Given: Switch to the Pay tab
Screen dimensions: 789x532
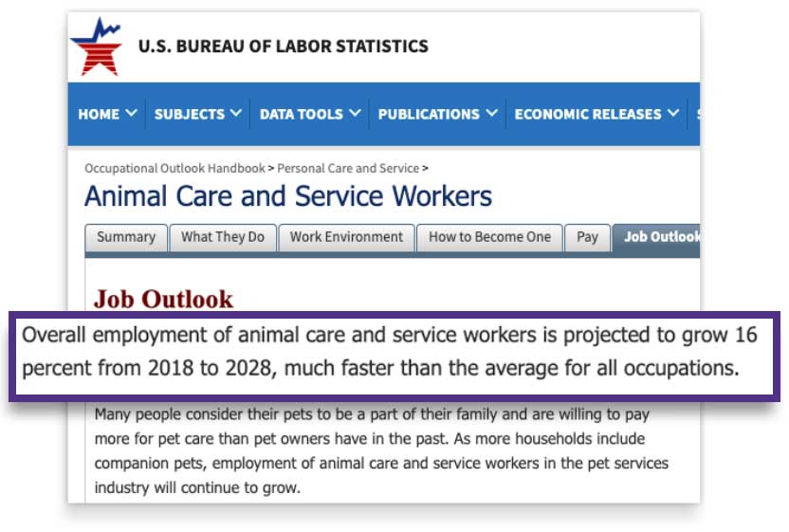Looking at the screenshot, I should pyautogui.click(x=588, y=237).
